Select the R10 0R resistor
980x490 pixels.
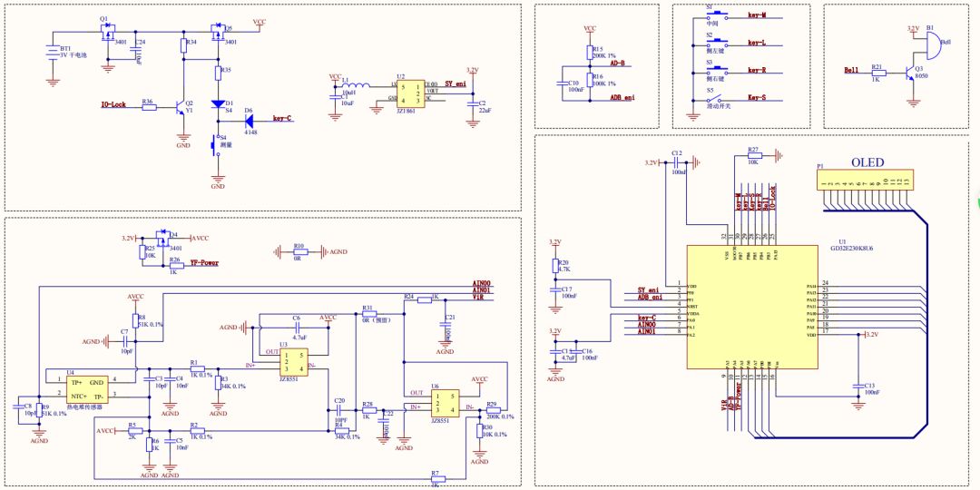point(299,252)
